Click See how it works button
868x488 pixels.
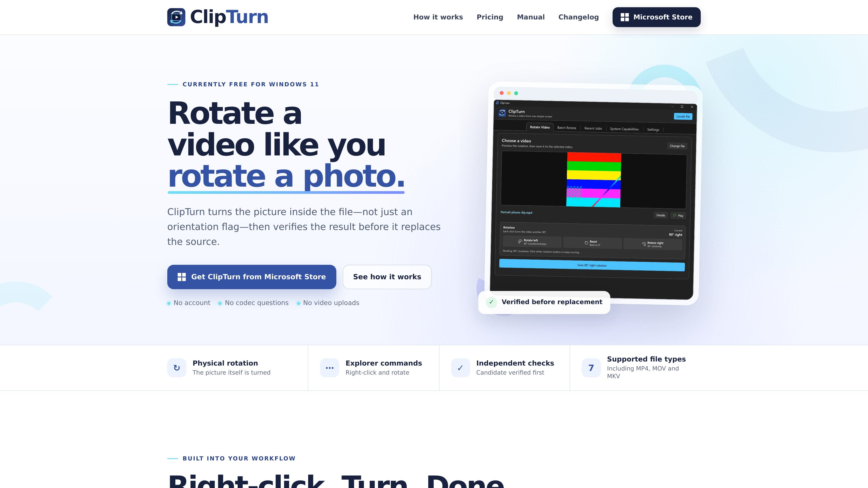click(387, 277)
